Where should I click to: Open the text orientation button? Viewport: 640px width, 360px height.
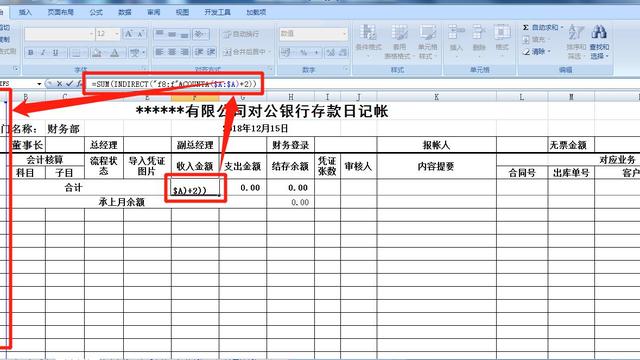200,34
